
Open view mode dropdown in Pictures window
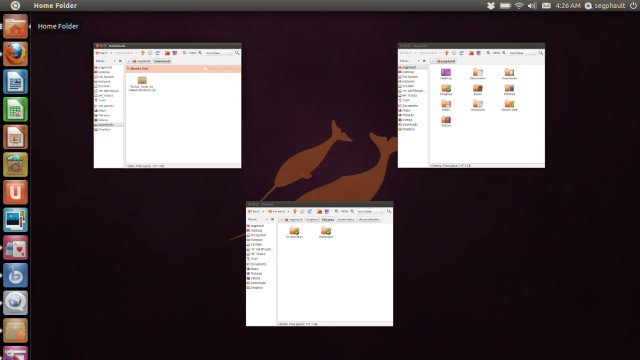[x=370, y=211]
